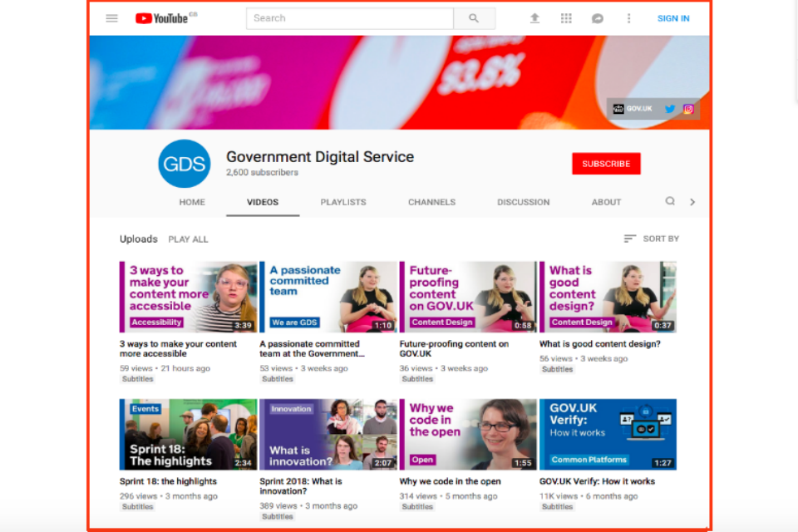The width and height of the screenshot is (798, 532).
Task: Open the three-dot settings menu
Action: (x=629, y=18)
